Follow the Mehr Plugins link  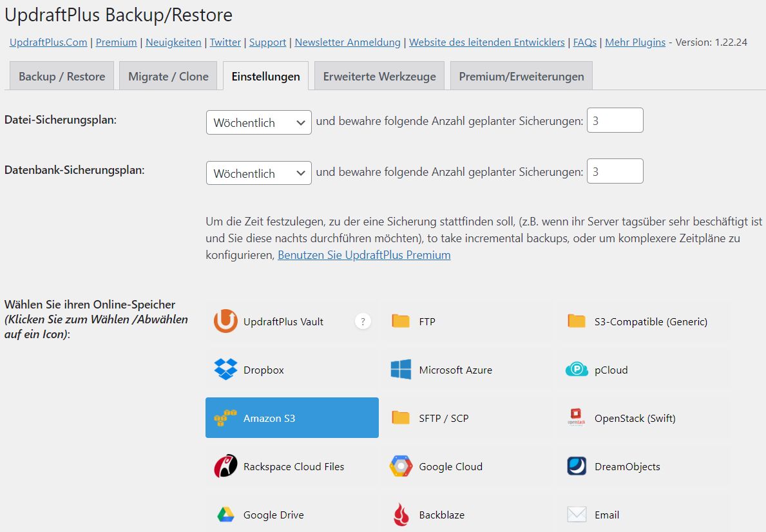tap(635, 43)
